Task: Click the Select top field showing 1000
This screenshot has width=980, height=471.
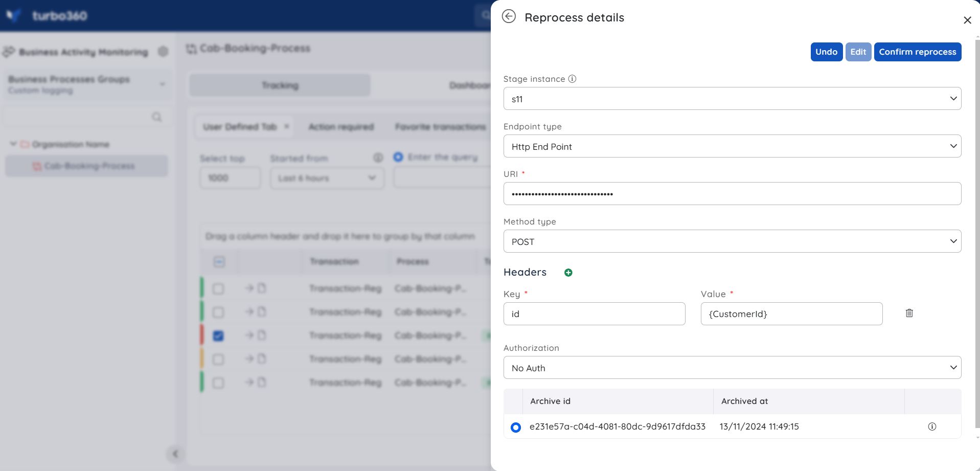Action: pyautogui.click(x=230, y=178)
